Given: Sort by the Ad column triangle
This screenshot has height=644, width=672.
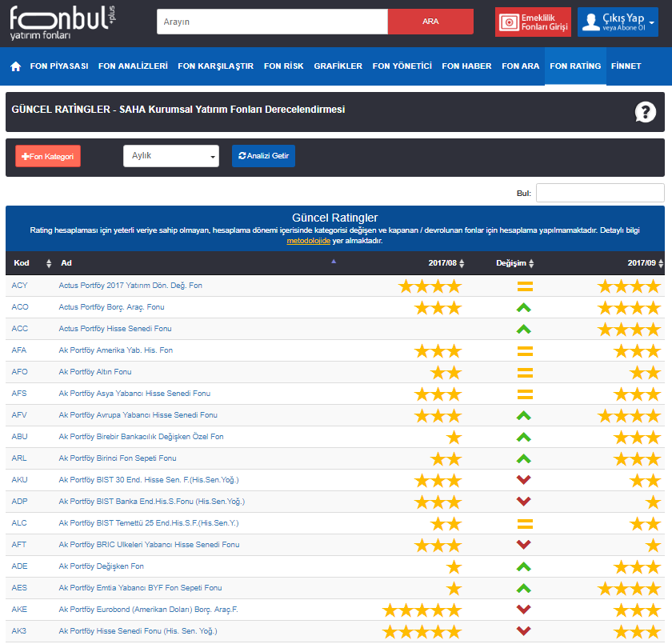Looking at the screenshot, I should click(334, 262).
